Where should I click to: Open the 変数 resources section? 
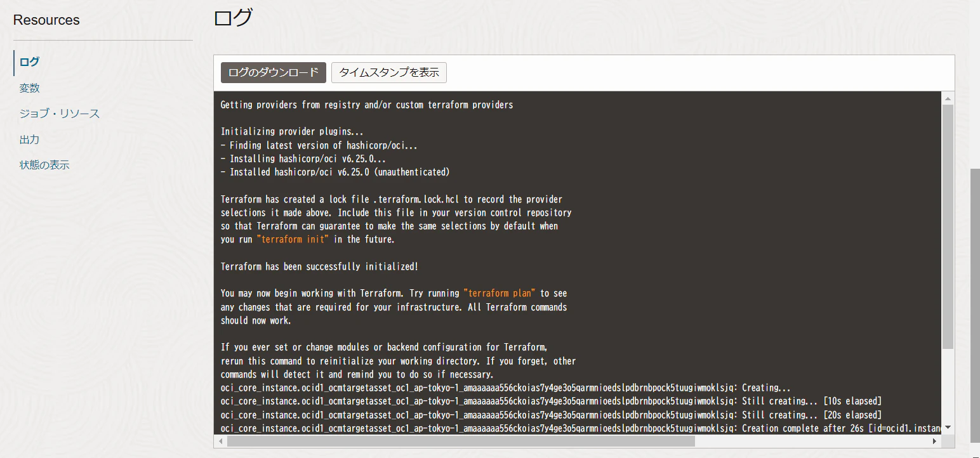(30, 88)
